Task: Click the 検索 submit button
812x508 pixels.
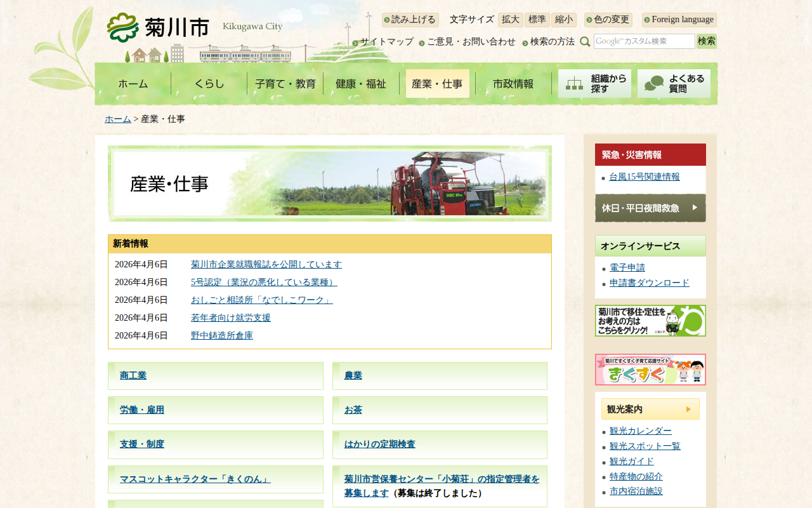Action: (x=707, y=41)
